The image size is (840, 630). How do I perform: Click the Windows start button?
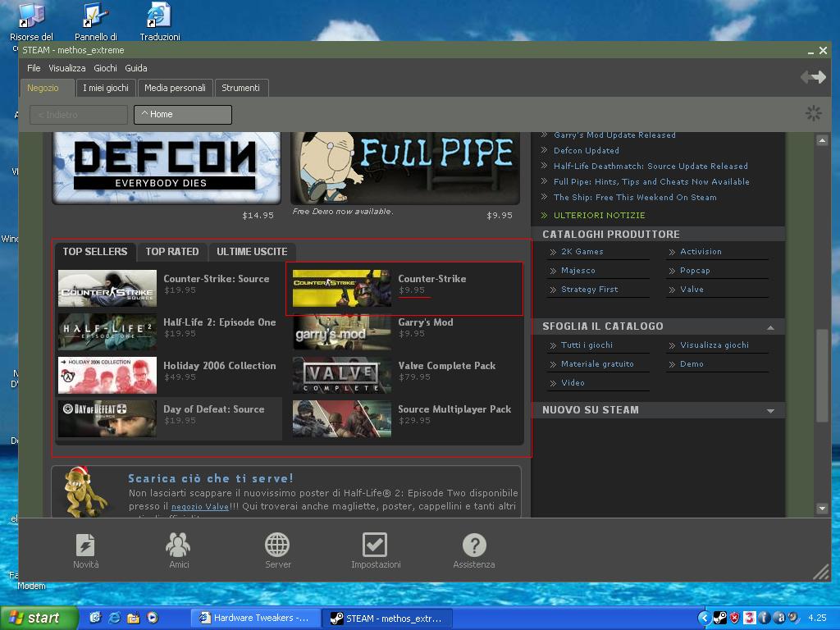[39, 618]
